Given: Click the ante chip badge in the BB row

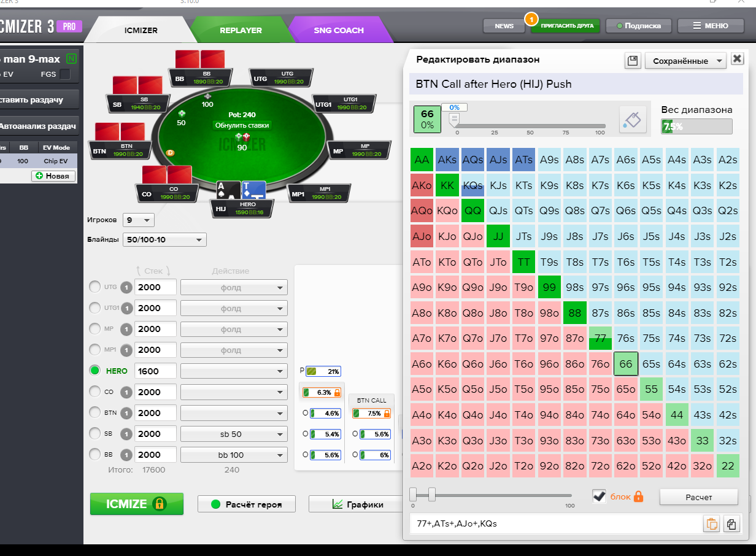Looking at the screenshot, I should tap(126, 454).
